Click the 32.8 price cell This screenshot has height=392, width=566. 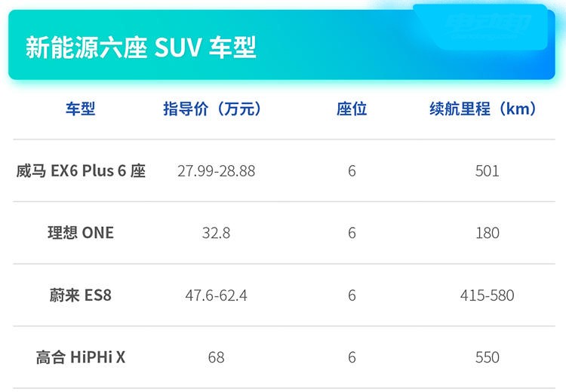(216, 233)
